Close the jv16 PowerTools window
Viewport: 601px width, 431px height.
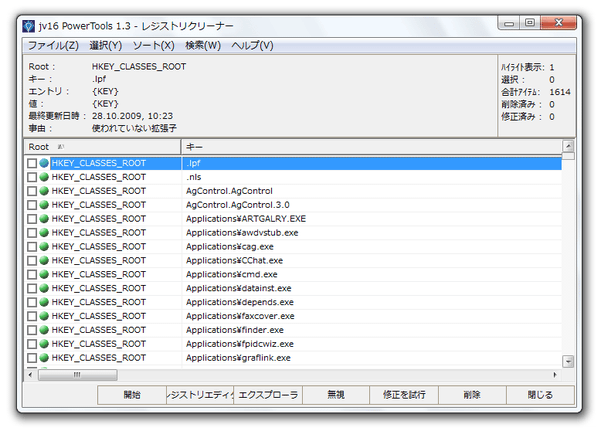(558, 23)
